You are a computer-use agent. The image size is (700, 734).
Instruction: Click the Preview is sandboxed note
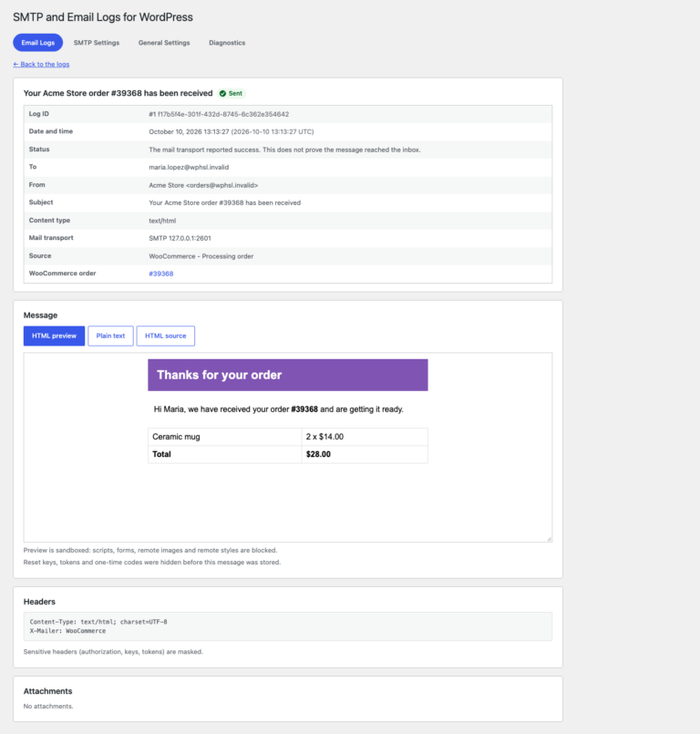(150, 551)
